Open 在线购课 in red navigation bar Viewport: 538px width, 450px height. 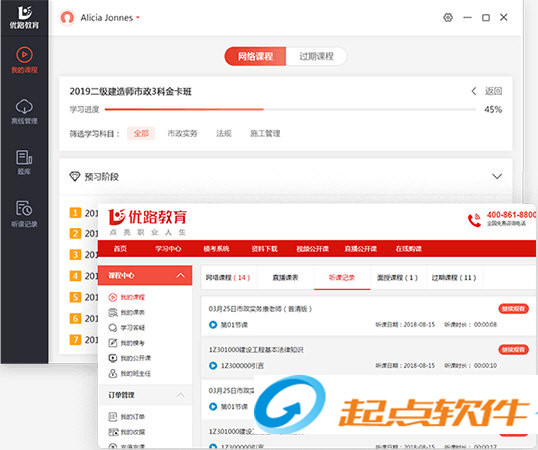(x=409, y=249)
